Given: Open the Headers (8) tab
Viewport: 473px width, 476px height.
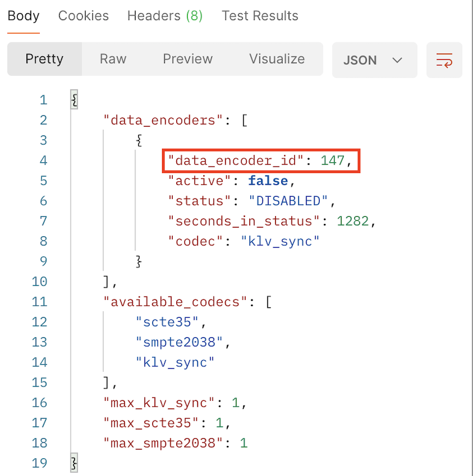Looking at the screenshot, I should click(x=165, y=16).
